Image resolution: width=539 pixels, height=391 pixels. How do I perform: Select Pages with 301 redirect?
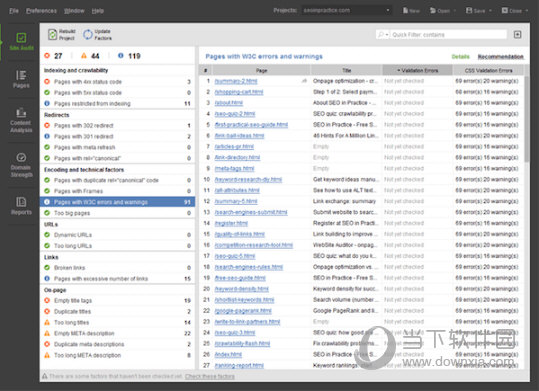(118, 137)
